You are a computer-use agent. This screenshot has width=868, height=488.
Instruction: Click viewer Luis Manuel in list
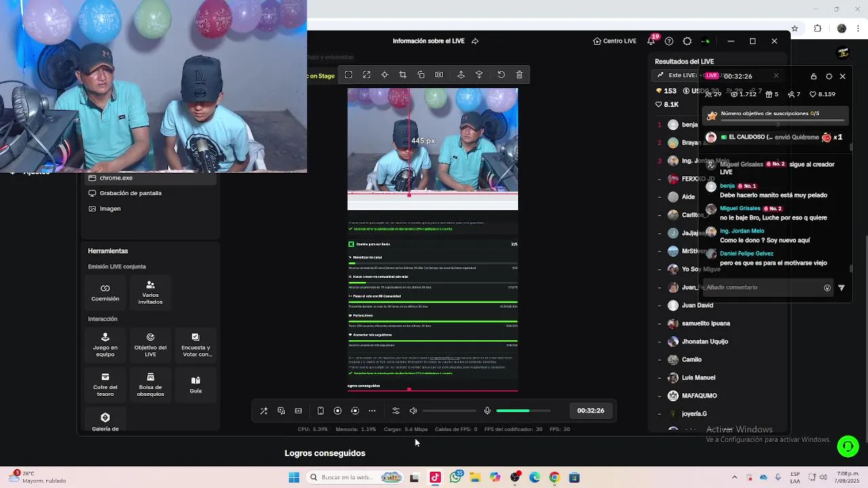click(x=698, y=378)
